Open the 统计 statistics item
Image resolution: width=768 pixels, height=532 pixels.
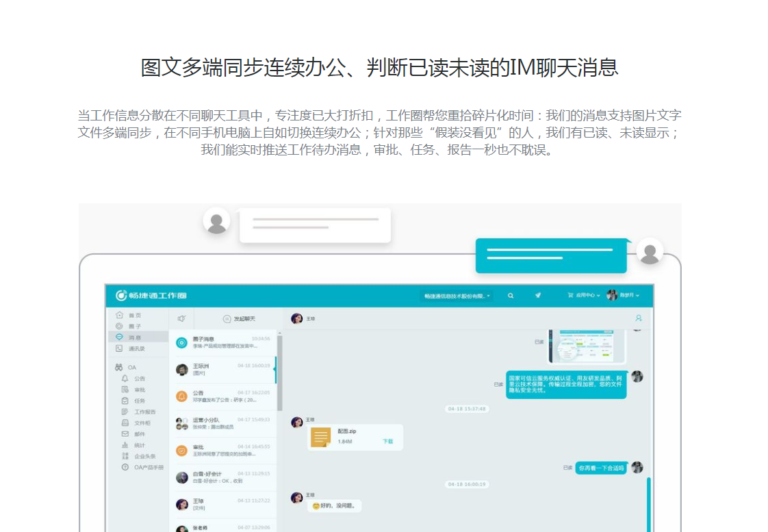tap(133, 445)
